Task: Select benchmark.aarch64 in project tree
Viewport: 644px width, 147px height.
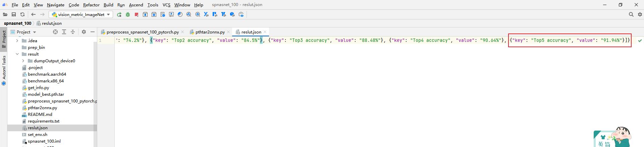Action: click(x=47, y=74)
